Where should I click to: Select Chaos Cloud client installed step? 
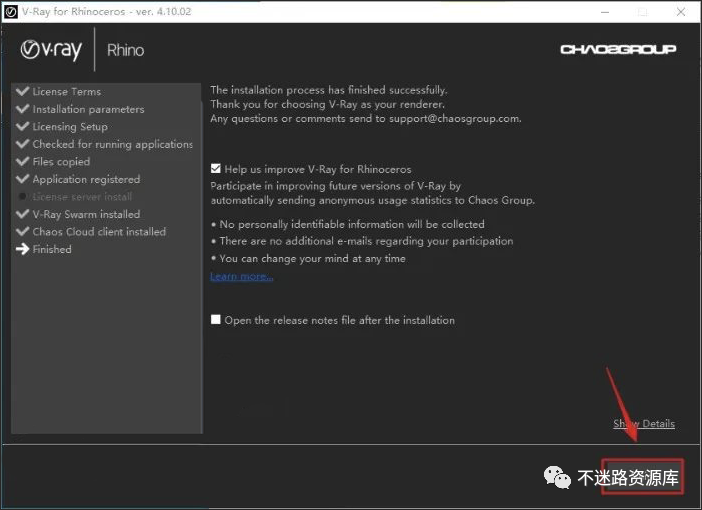99,231
